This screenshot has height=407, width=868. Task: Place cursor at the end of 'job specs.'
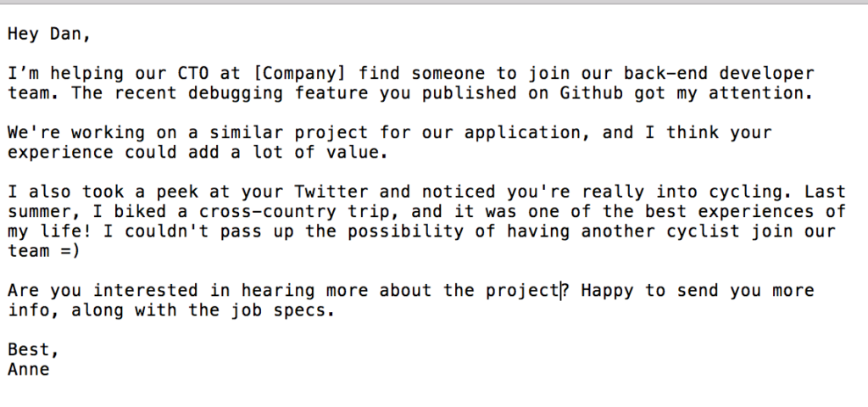[336, 310]
